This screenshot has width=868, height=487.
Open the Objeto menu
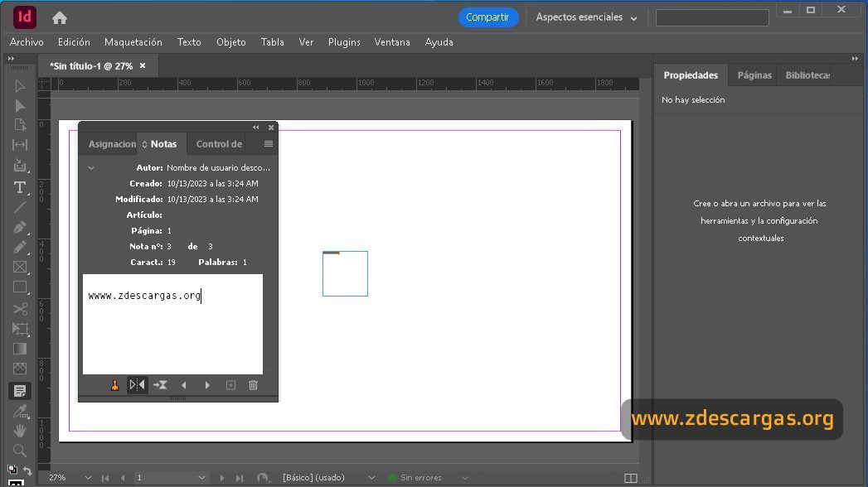point(230,42)
